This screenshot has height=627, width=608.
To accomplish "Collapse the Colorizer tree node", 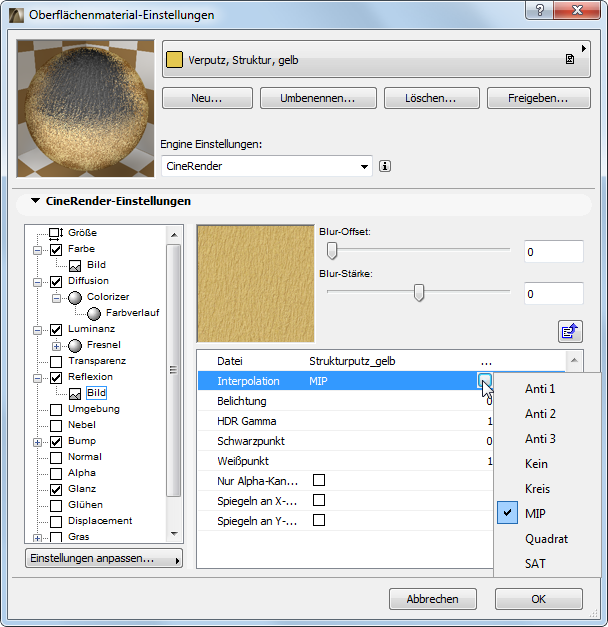I will pyautogui.click(x=56, y=298).
